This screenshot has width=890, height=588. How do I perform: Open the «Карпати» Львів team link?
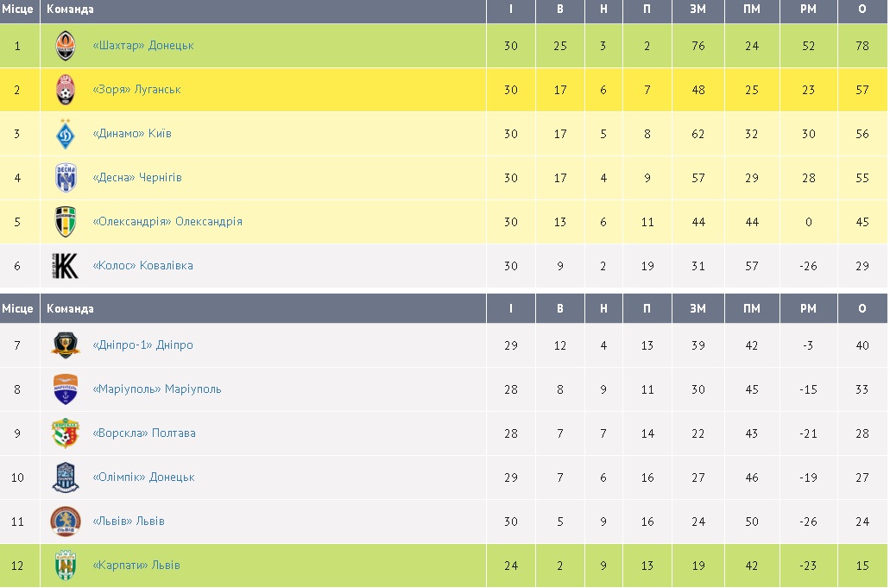coord(136,566)
